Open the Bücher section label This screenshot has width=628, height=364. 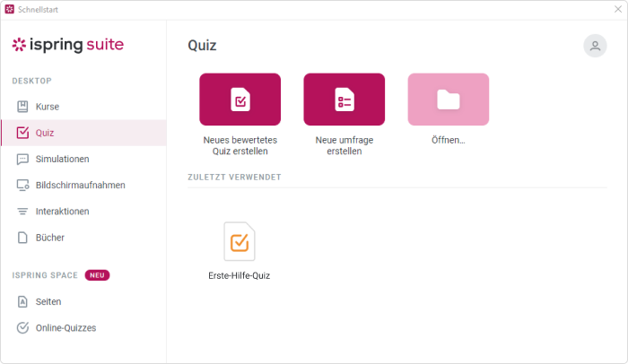coord(50,238)
